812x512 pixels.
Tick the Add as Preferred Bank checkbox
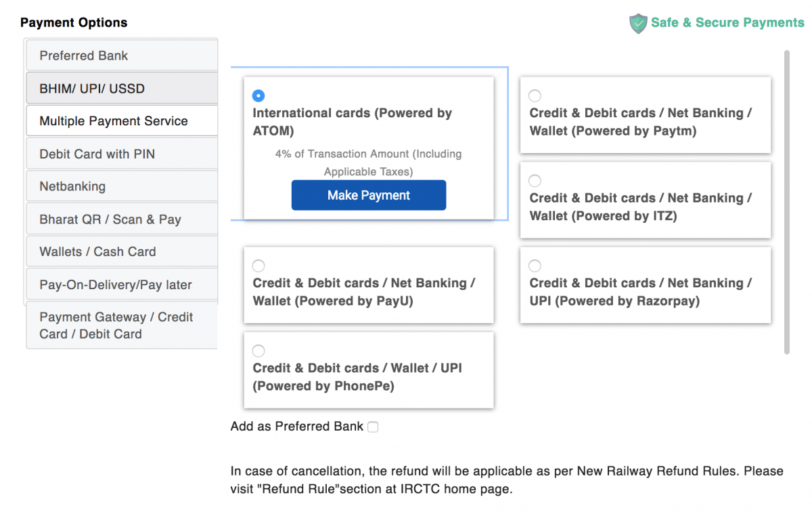373,427
